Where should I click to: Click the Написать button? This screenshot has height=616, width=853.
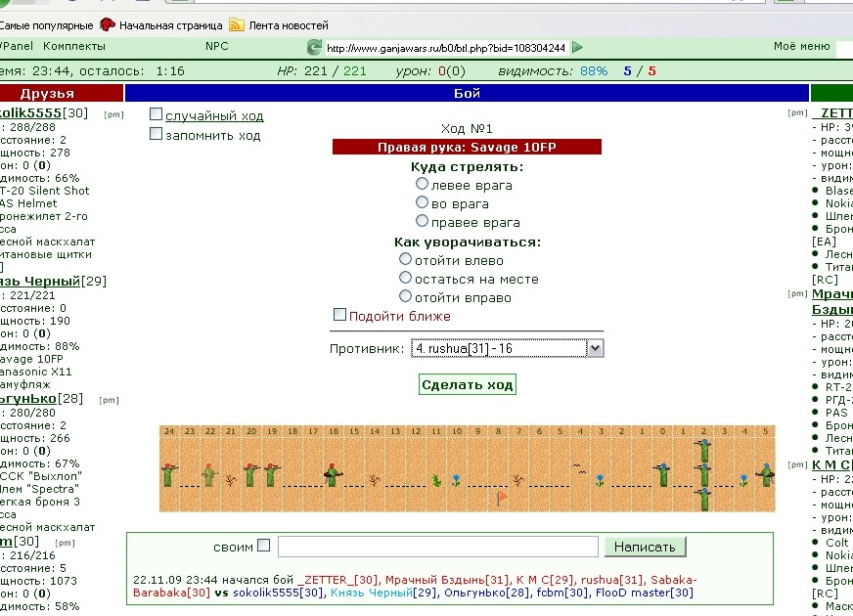click(x=645, y=547)
